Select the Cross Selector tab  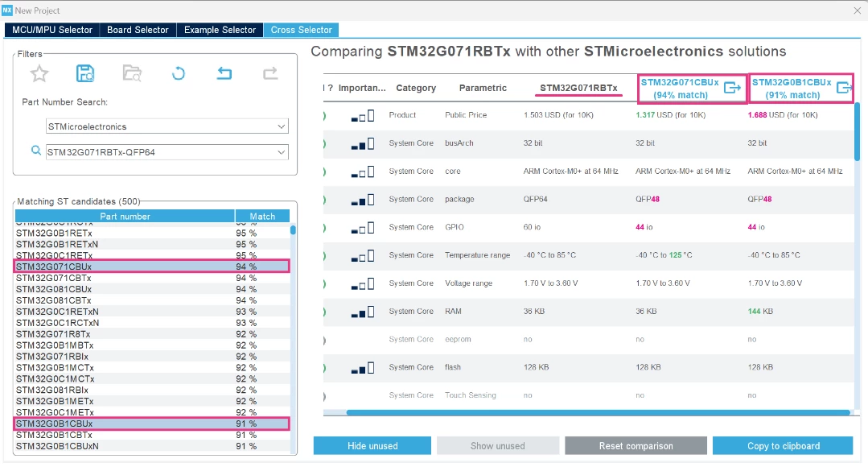pyautogui.click(x=301, y=30)
